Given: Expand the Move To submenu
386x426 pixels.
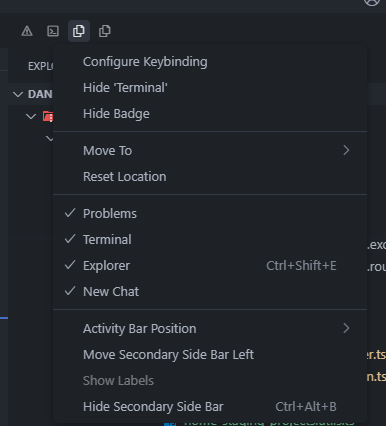Looking at the screenshot, I should coord(210,151).
